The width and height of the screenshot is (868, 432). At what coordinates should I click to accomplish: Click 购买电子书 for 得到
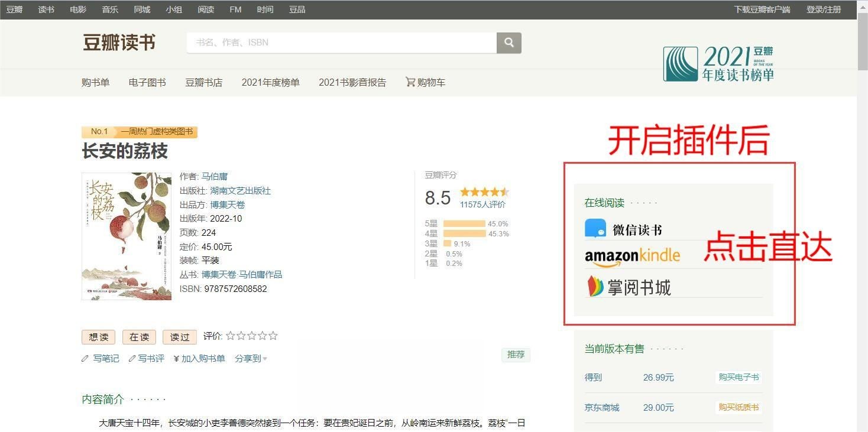tap(739, 377)
